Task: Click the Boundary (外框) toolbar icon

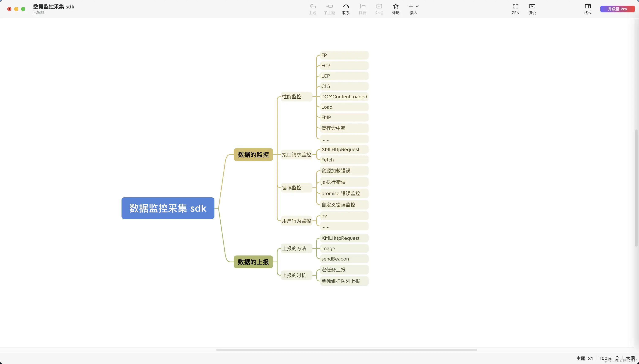Action: (x=379, y=7)
